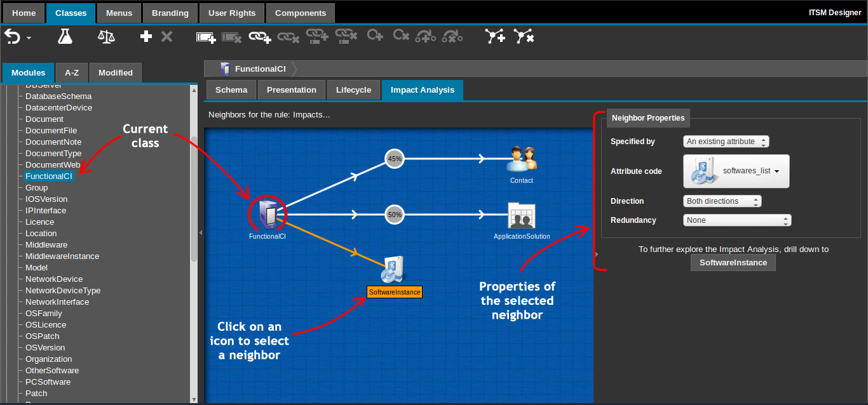Select the SoftwareInstance neighbor icon

(x=393, y=270)
